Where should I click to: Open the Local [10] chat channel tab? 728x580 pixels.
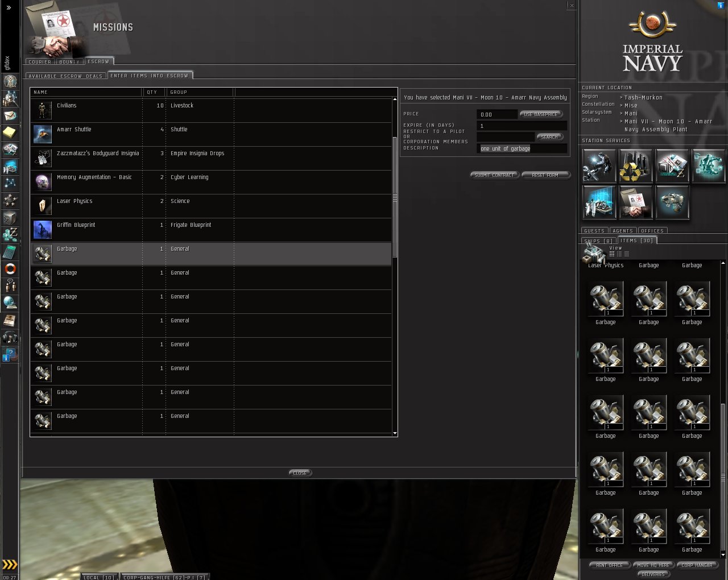[x=99, y=577]
